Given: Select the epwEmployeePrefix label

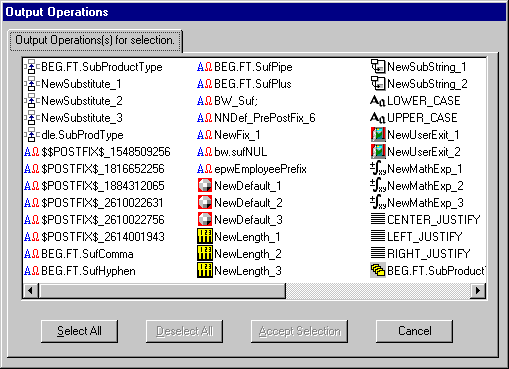Looking at the screenshot, I should [260, 169].
